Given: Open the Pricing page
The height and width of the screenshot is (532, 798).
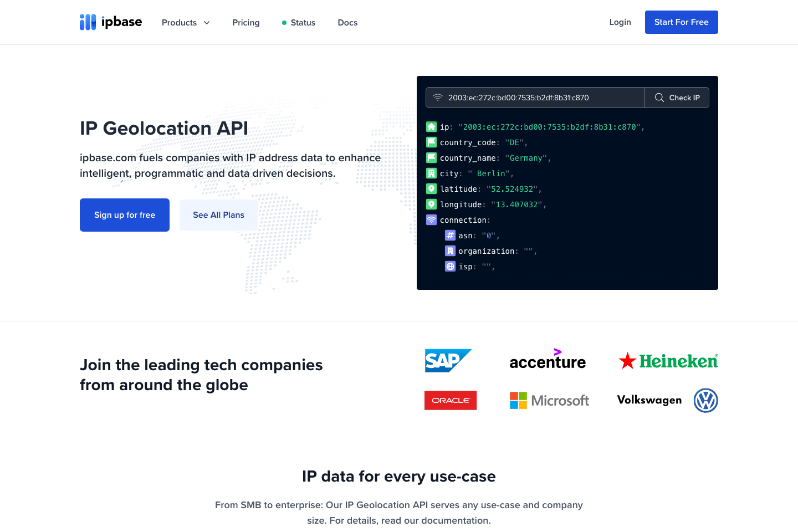Looking at the screenshot, I should pos(246,23).
